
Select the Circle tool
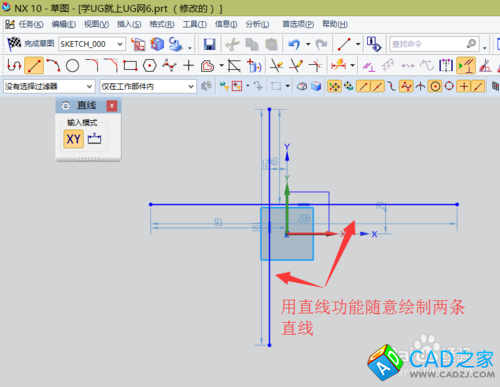pyautogui.click(x=72, y=66)
